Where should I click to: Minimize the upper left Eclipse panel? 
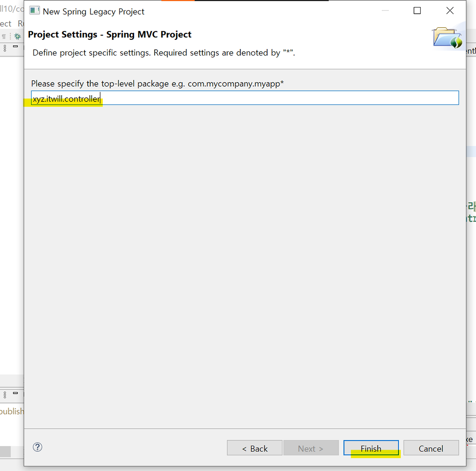pos(15,46)
